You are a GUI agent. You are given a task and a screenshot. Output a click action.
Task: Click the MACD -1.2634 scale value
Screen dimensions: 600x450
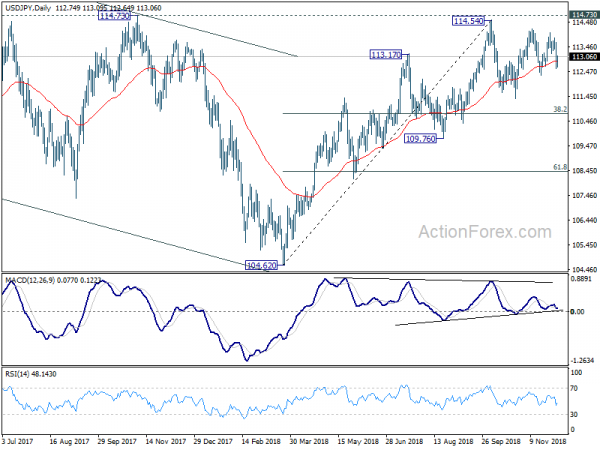pyautogui.click(x=582, y=360)
